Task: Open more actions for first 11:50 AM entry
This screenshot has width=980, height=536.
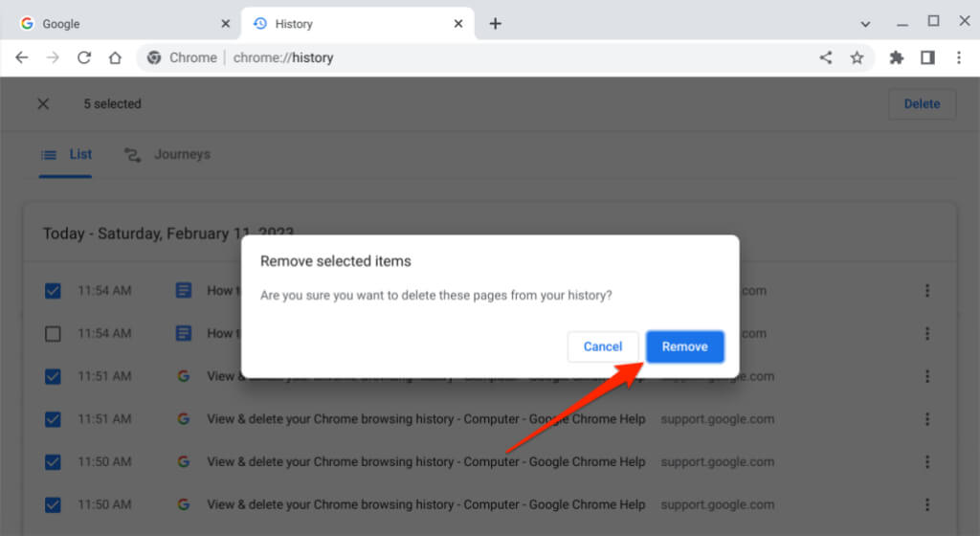Action: pyautogui.click(x=926, y=461)
